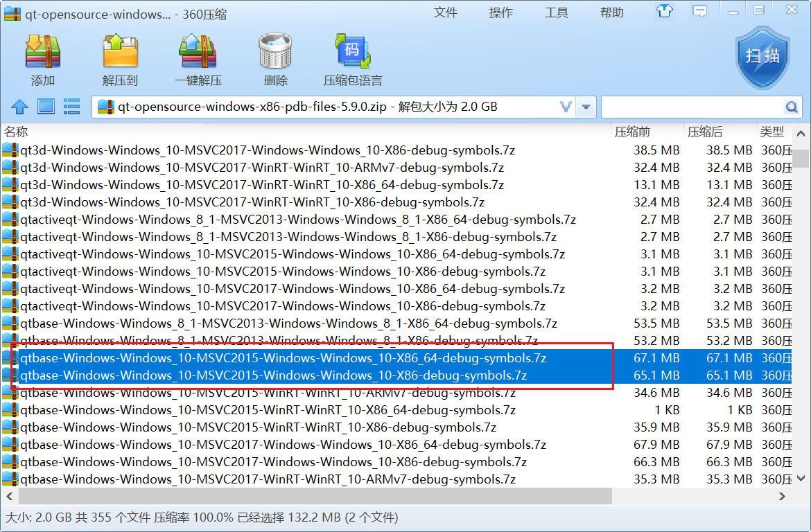Open the 文件 (File) menu
811x532 pixels.
coord(445,12)
